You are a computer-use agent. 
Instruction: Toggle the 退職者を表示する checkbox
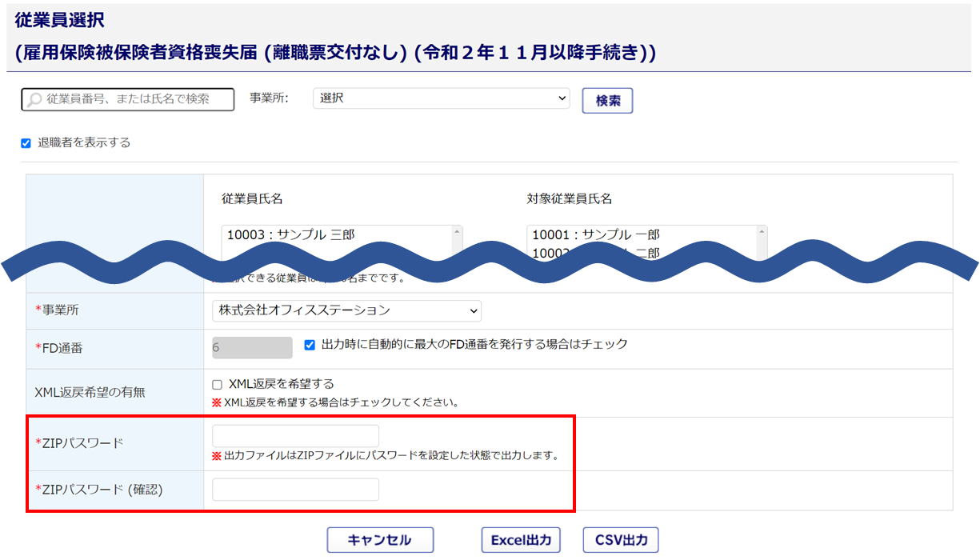(x=26, y=143)
